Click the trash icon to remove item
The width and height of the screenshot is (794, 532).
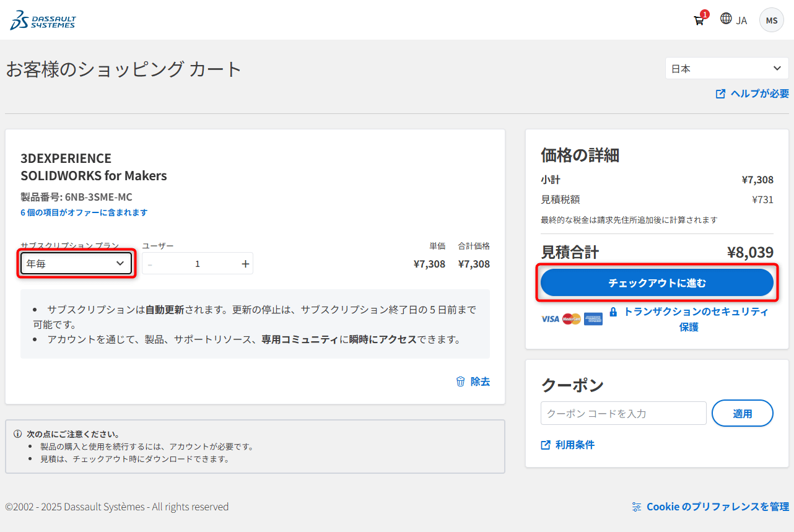pos(460,382)
